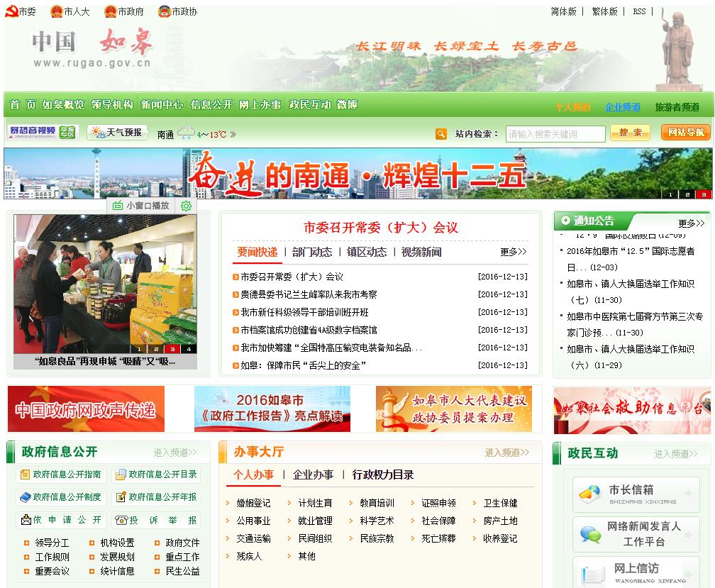
Task: Open 领导机构 navigation menu
Action: point(112,105)
